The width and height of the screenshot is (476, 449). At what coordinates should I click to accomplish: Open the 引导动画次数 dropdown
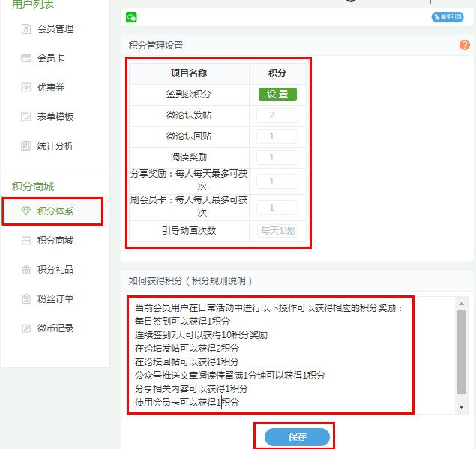click(x=277, y=231)
